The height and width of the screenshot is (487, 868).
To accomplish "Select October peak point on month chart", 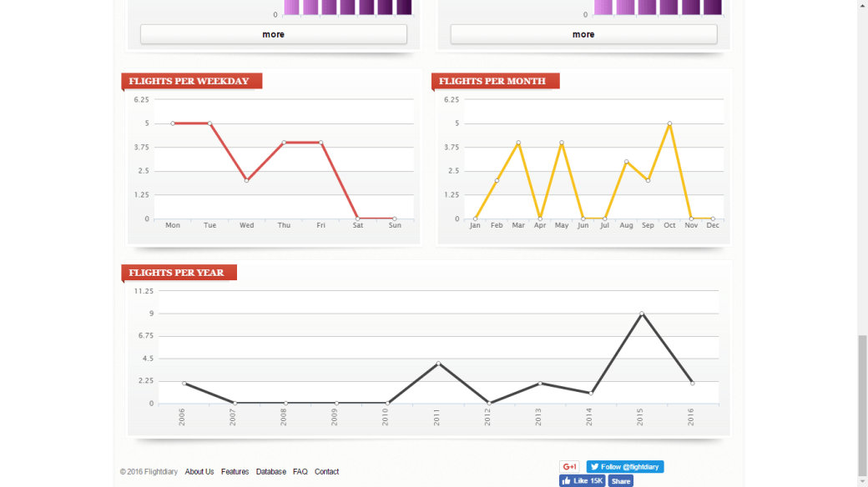I will click(x=669, y=123).
